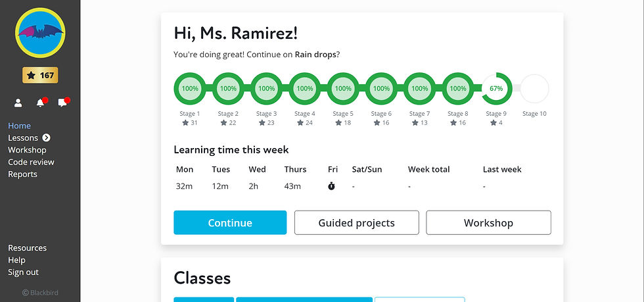
Task: Go to Home in sidebar
Action: tap(19, 126)
